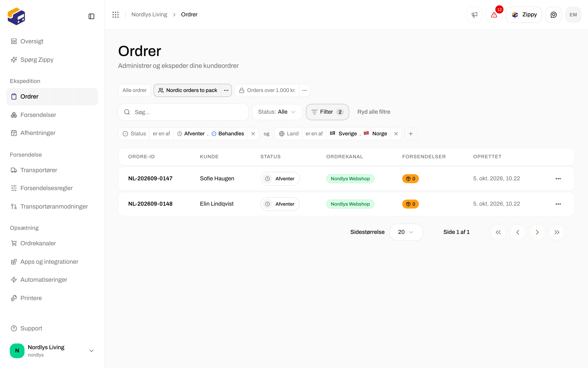Image resolution: width=588 pixels, height=368 pixels.
Task: Add a new filter with plus icon
Action: 411,134
